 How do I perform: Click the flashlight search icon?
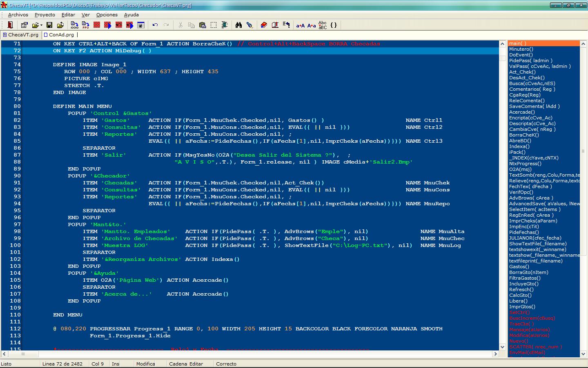[x=249, y=25]
